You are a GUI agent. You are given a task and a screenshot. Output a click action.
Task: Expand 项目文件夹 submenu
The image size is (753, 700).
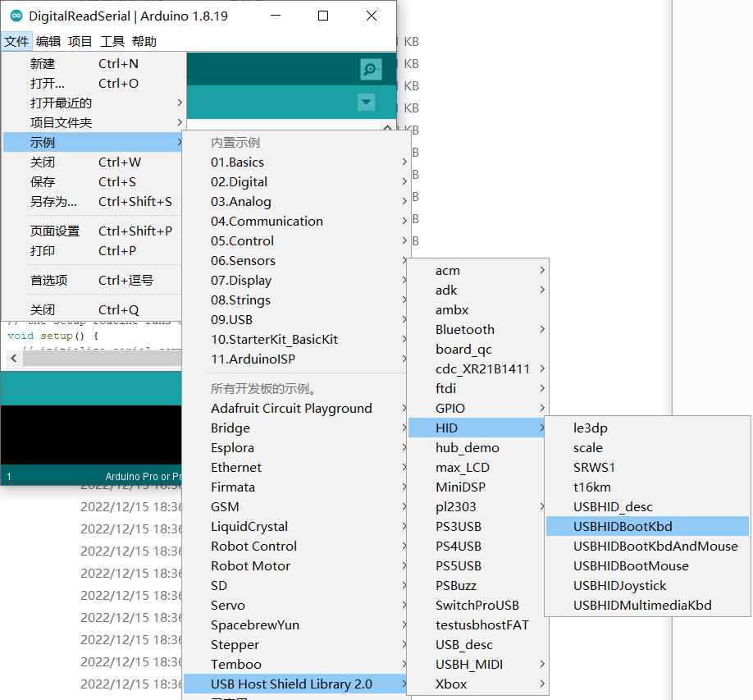point(94,123)
